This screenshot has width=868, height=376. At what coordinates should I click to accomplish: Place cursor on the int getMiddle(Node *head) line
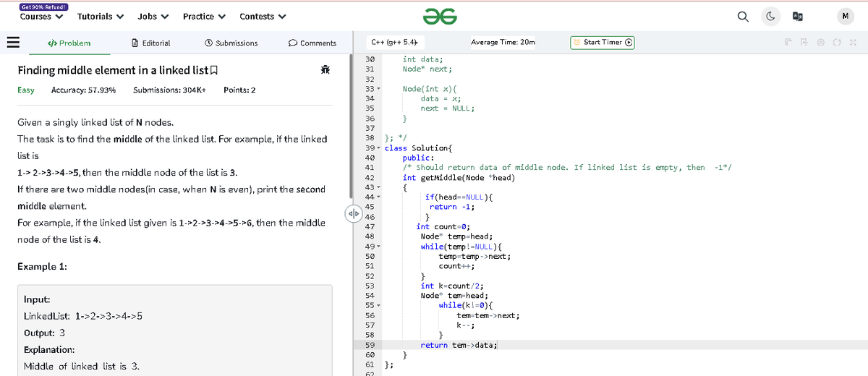(x=459, y=177)
